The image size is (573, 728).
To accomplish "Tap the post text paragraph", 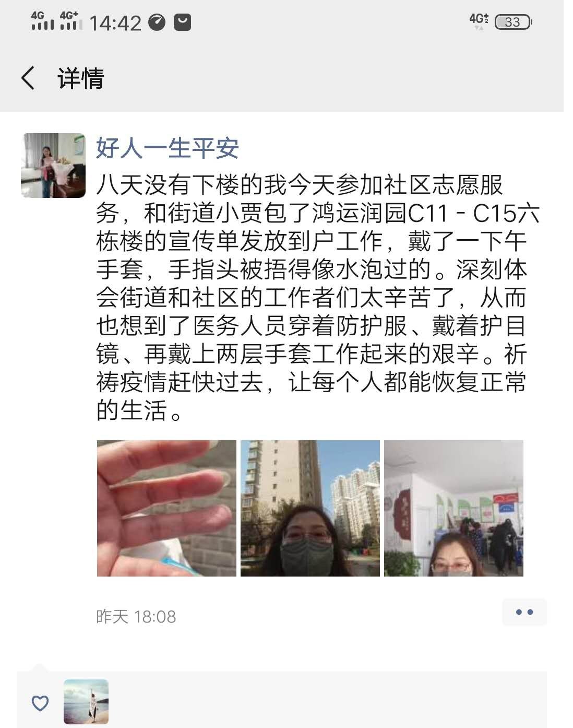I will pyautogui.click(x=317, y=298).
